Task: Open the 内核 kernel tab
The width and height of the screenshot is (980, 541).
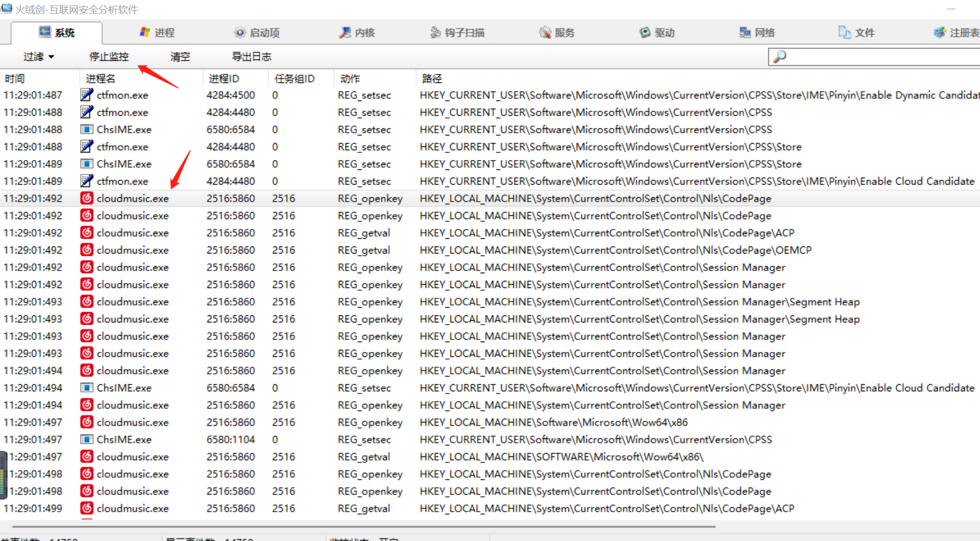Action: tap(357, 33)
